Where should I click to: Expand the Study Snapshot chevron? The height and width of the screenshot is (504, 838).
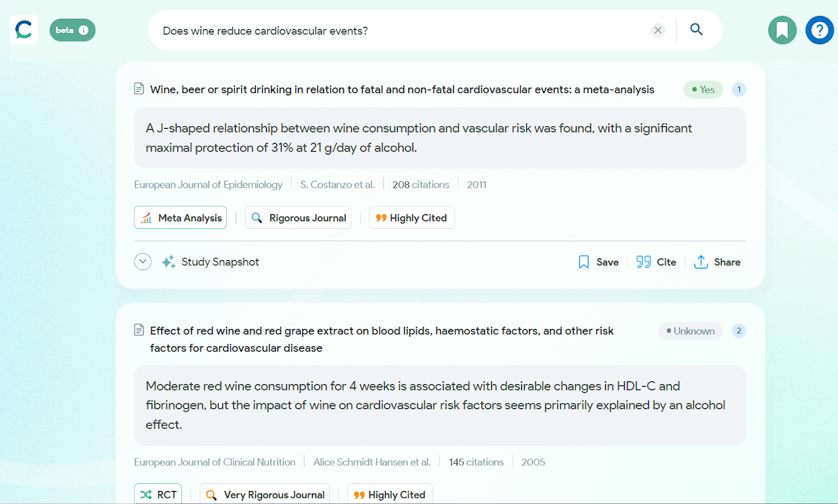tap(143, 262)
